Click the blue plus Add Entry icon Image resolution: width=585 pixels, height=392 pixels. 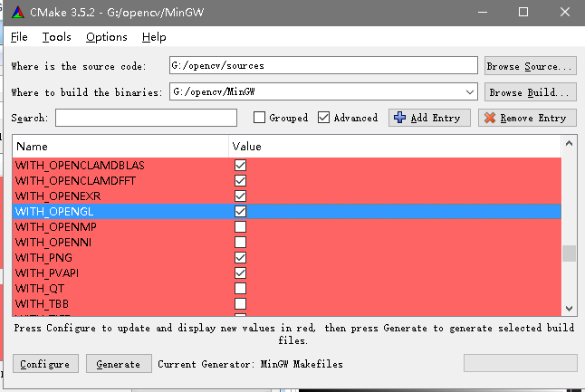(399, 118)
